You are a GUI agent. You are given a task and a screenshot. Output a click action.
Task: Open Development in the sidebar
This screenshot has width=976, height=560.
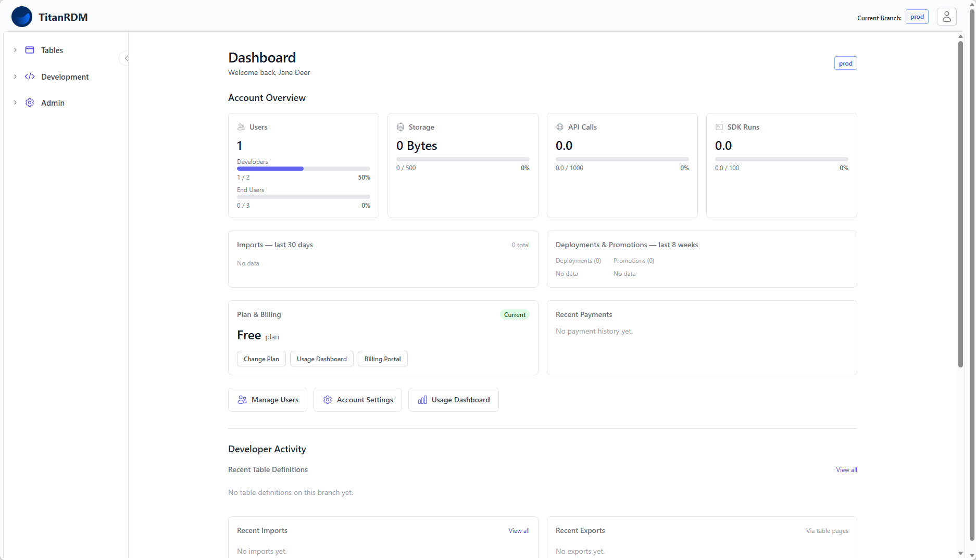tap(66, 77)
